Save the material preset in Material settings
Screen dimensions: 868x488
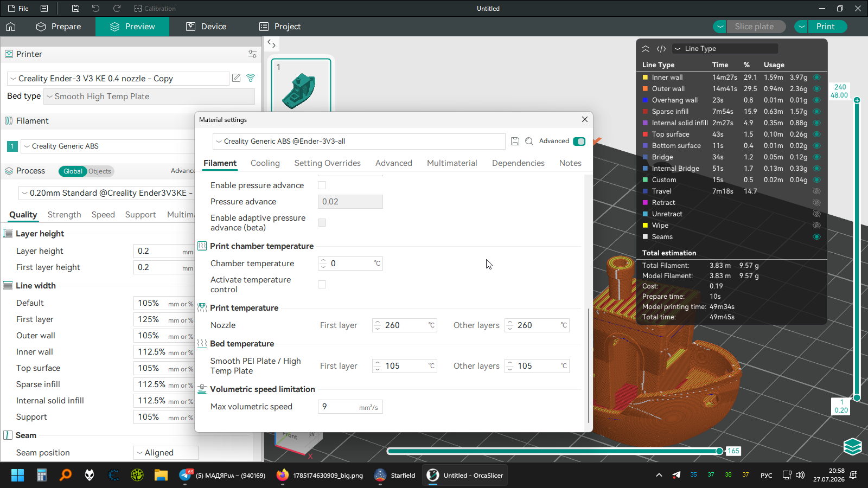pos(515,142)
